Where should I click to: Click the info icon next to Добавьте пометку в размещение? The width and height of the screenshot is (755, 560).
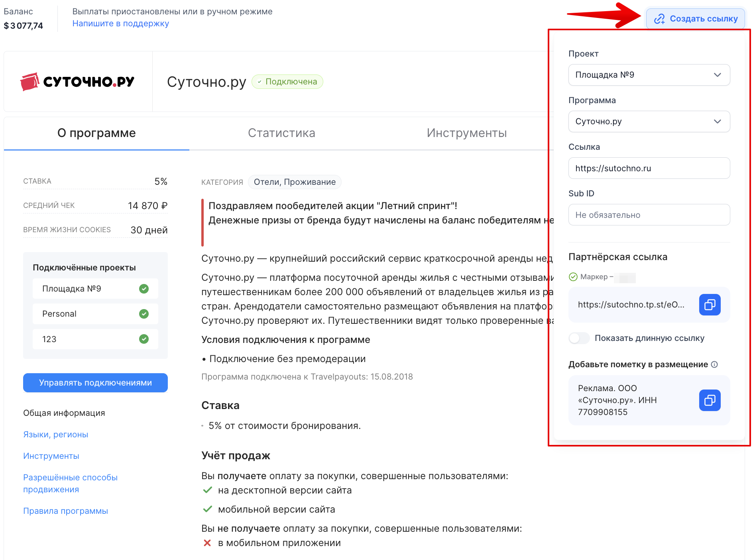pyautogui.click(x=714, y=364)
